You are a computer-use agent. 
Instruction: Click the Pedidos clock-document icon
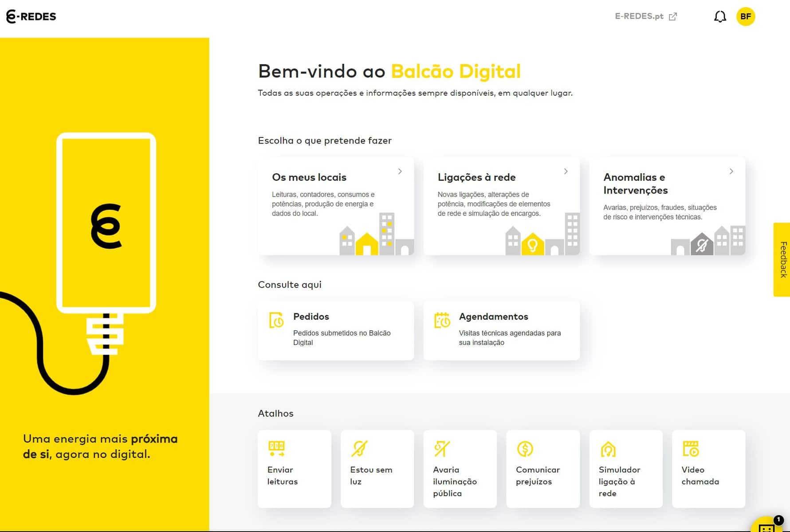pyautogui.click(x=276, y=320)
